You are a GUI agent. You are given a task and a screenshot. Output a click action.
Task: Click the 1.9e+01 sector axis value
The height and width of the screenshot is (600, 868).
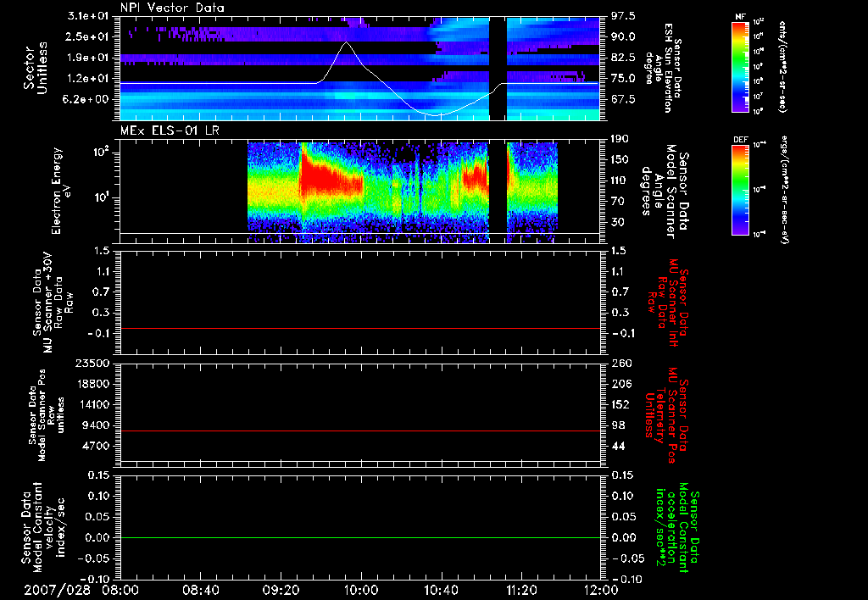click(x=87, y=58)
